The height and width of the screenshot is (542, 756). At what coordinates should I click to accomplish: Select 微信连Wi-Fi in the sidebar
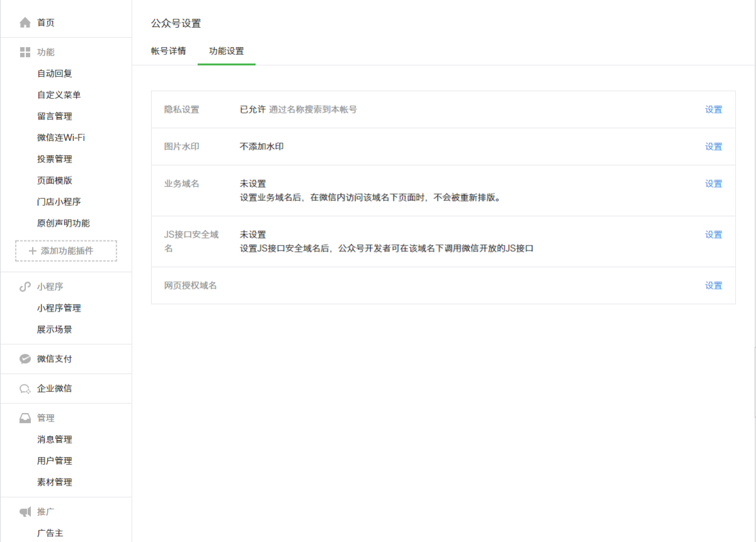61,138
